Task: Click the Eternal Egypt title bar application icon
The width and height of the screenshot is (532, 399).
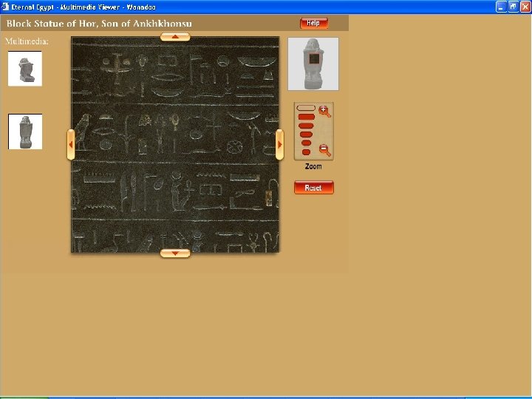Action: coord(4,7)
